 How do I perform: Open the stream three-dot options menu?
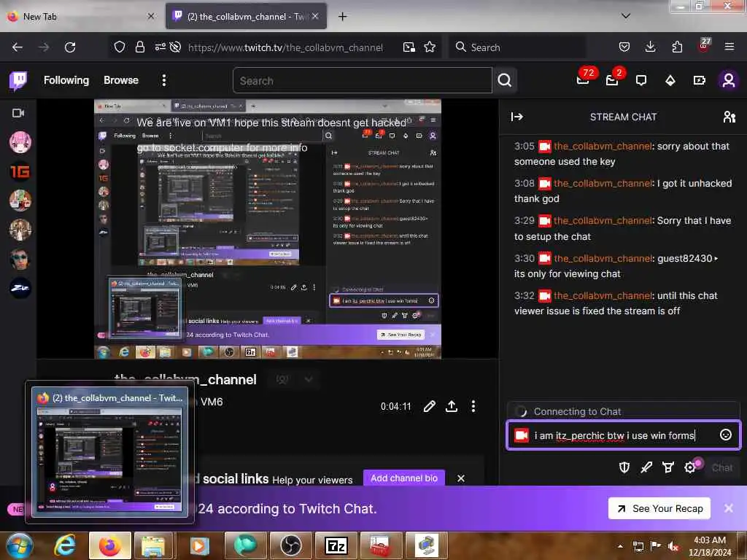point(473,406)
